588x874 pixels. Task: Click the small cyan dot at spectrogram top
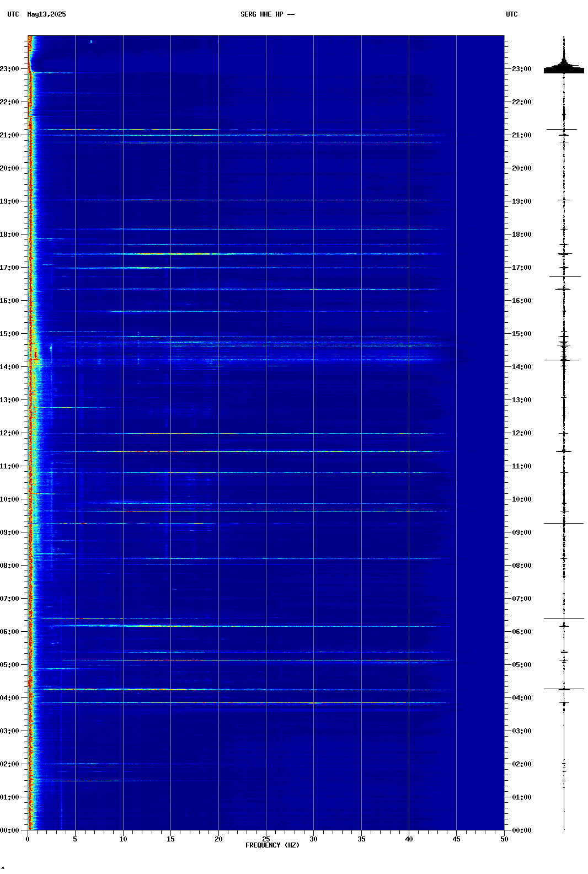91,41
